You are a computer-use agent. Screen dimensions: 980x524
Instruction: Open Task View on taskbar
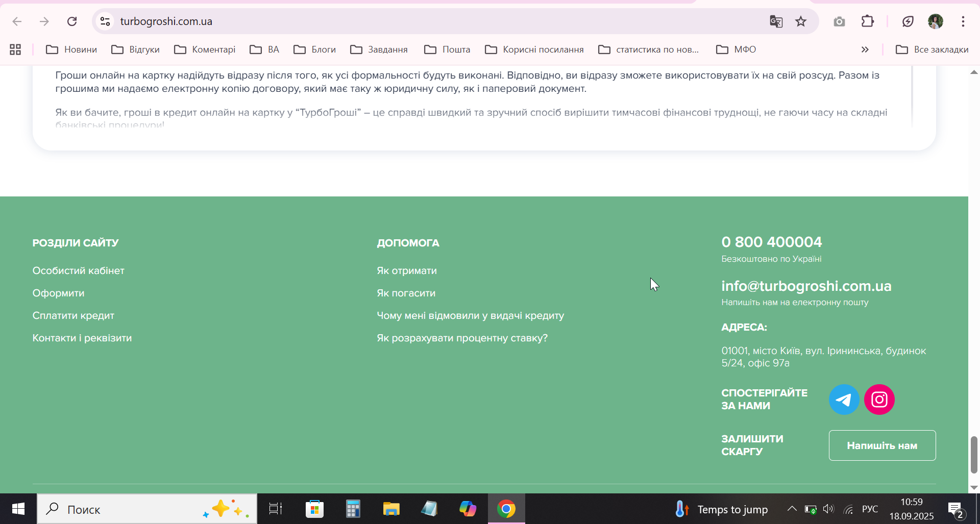pos(276,509)
